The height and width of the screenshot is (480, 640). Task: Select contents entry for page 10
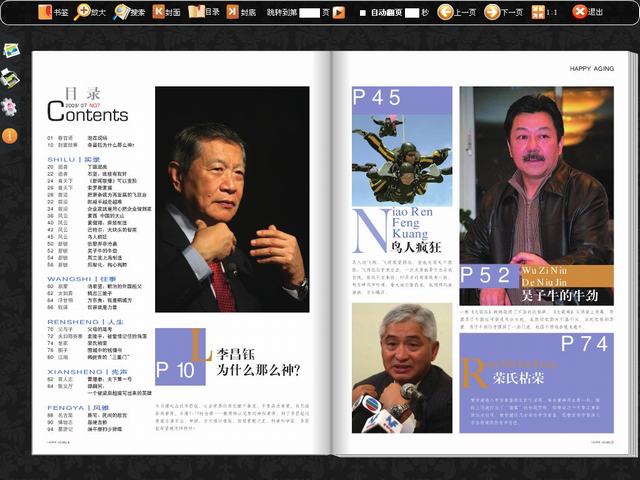(x=91, y=145)
